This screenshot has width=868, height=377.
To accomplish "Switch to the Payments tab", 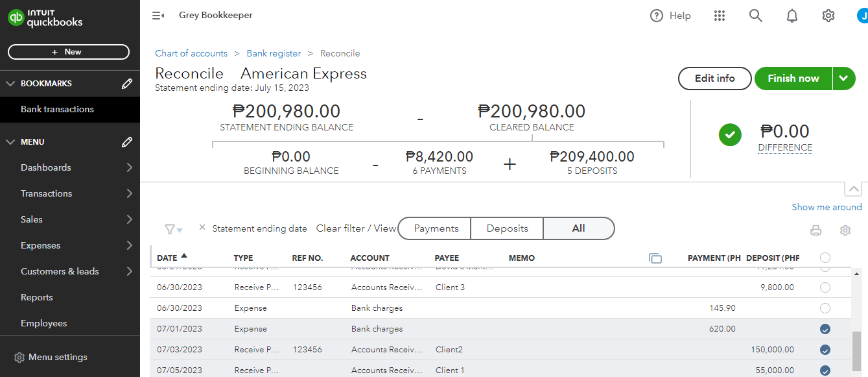I will click(436, 228).
